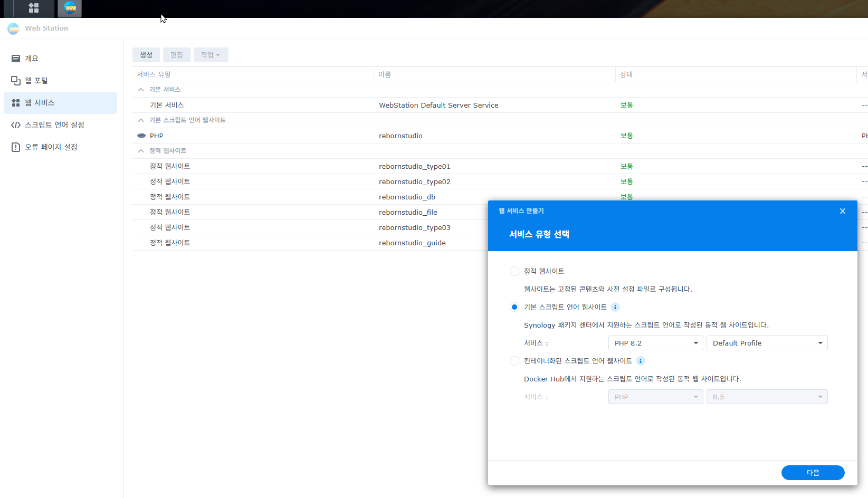Click the 생성 (Create) button

tap(146, 55)
